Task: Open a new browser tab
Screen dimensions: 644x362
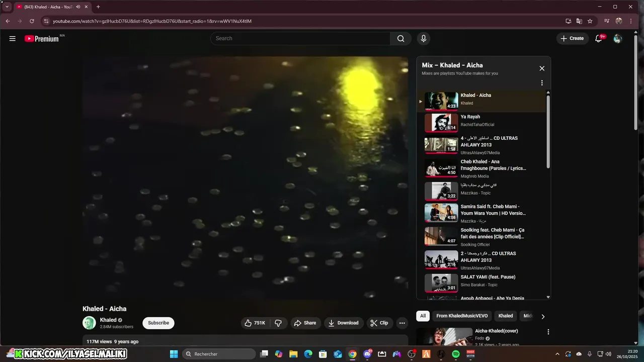Action: (98, 7)
